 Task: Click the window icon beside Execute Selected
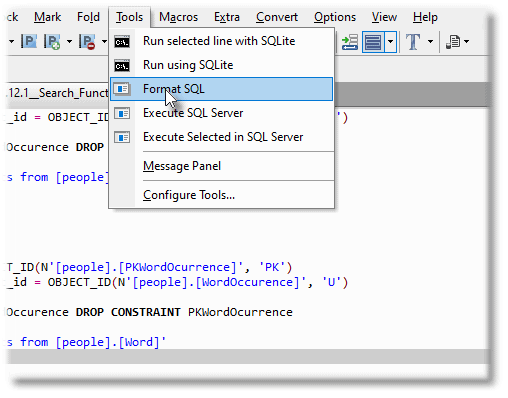[x=122, y=137]
